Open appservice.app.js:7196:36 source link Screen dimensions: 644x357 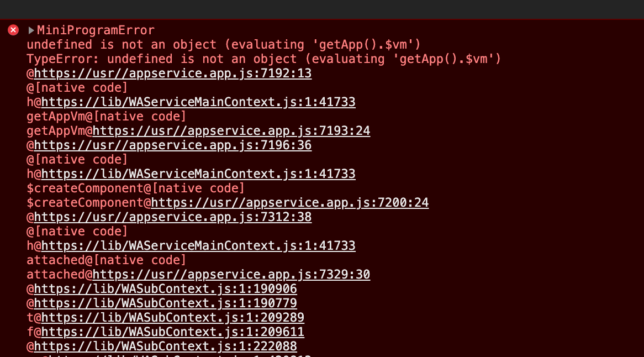(172, 145)
